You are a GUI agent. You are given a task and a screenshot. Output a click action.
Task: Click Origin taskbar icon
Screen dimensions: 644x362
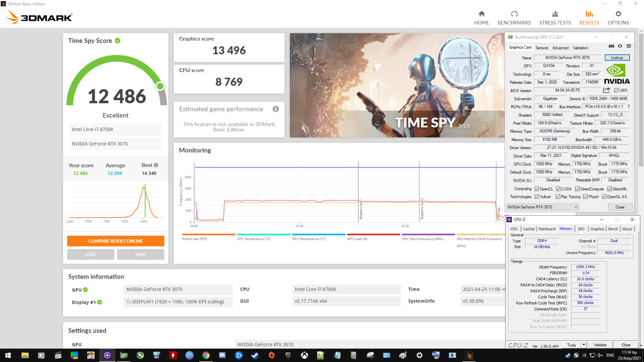[272, 355]
